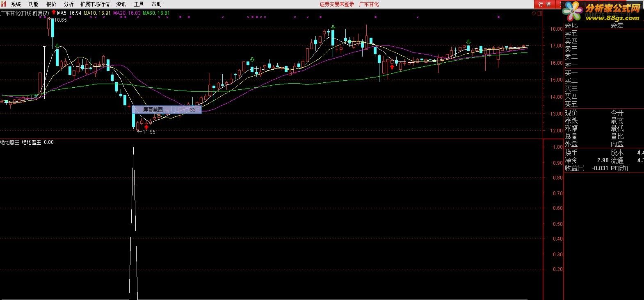644x300 pixels.
Task: Click the 11.95 low price label
Action: pos(149,132)
